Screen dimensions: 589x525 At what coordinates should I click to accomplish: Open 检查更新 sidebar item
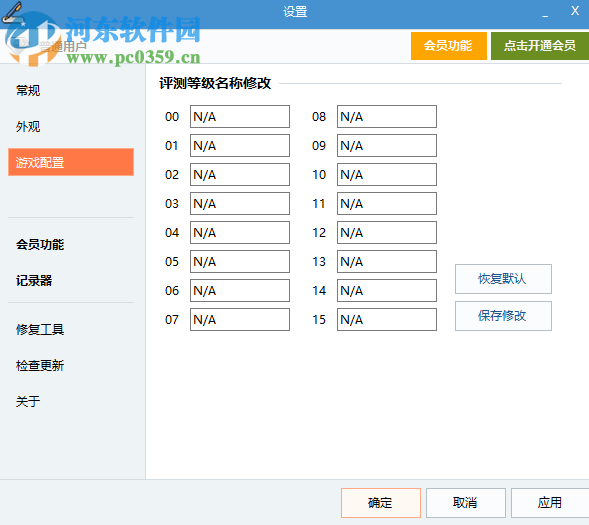click(40, 365)
